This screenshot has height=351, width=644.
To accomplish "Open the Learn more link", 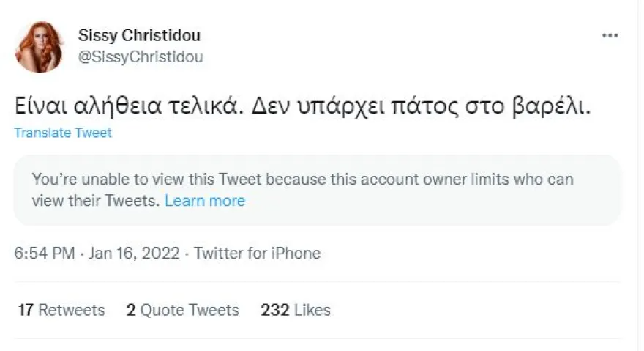I will [x=205, y=201].
